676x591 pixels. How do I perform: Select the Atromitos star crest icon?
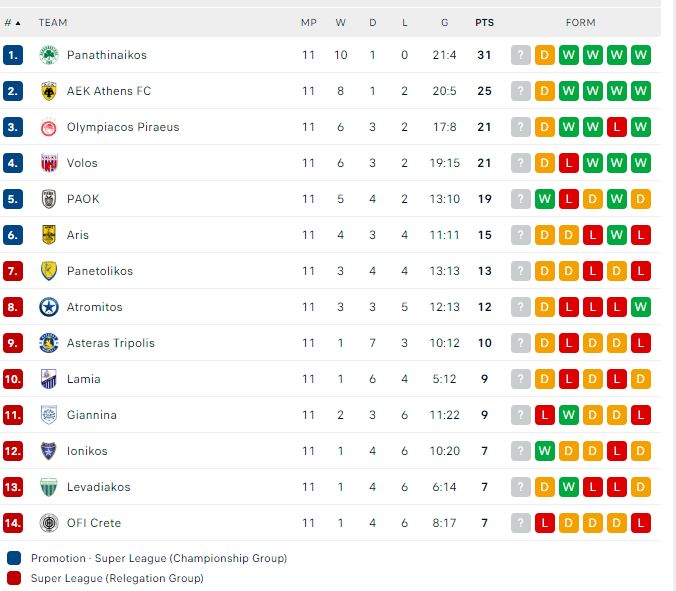[49, 307]
